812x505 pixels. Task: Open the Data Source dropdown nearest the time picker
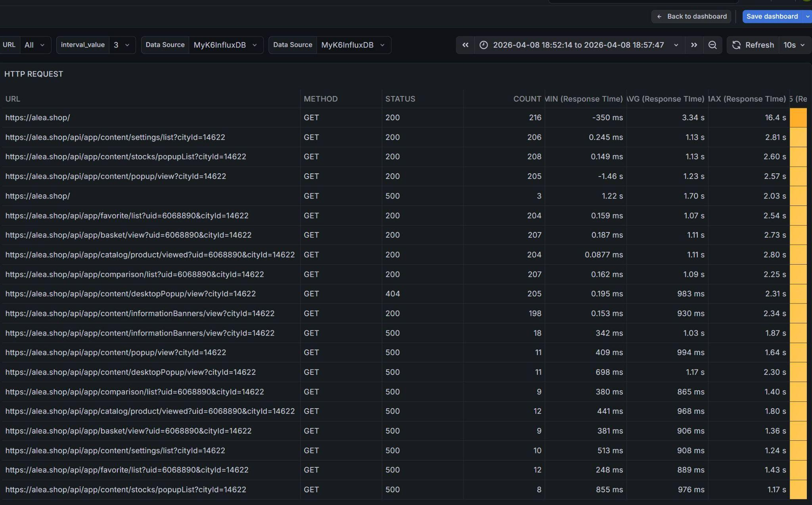coord(353,45)
